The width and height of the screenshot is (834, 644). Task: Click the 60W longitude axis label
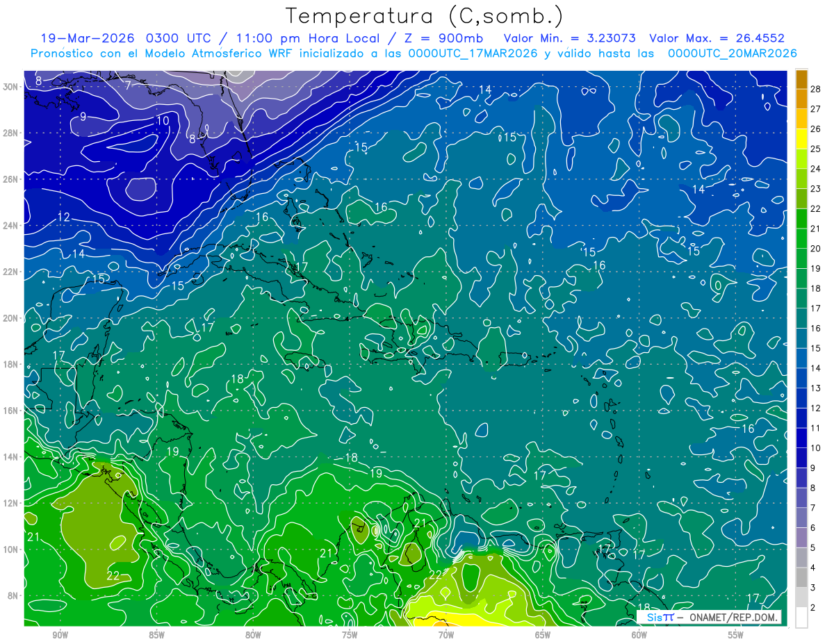[639, 635]
